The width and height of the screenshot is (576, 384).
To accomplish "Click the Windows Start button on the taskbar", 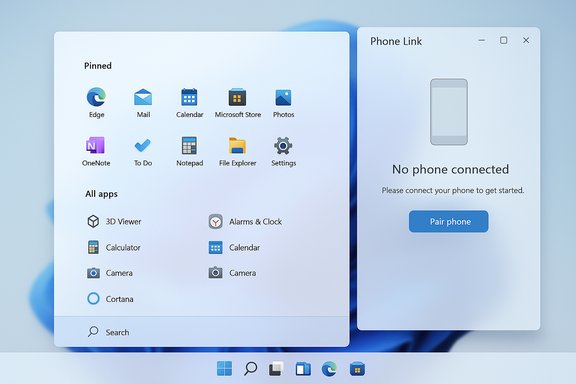I will [224, 369].
